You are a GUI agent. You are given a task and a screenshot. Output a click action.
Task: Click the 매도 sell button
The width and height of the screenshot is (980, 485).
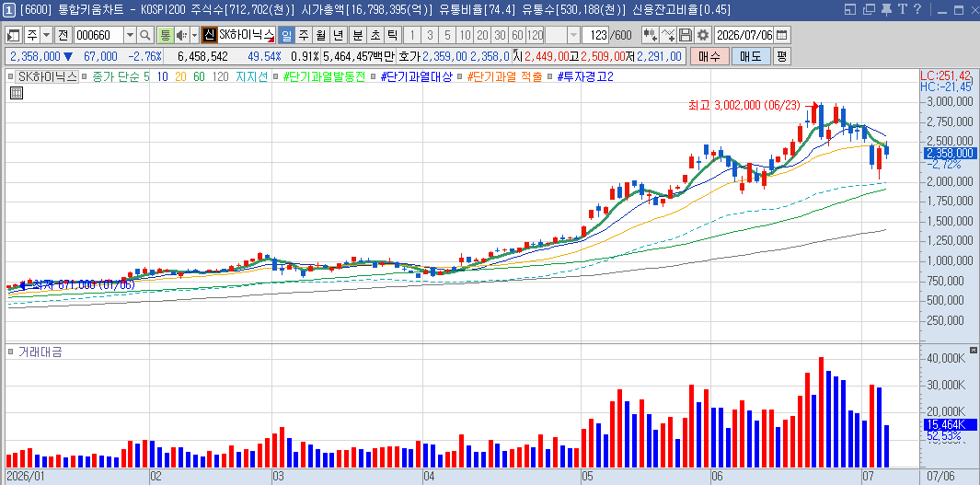(751, 56)
